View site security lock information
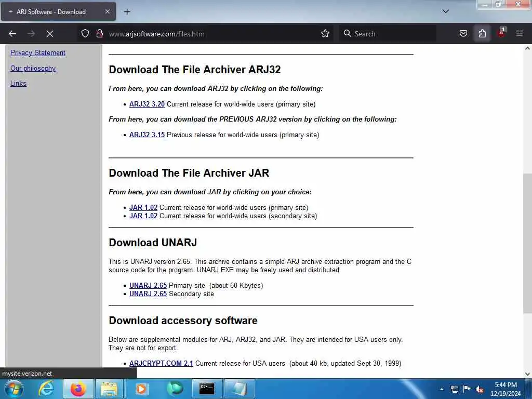 [99, 34]
